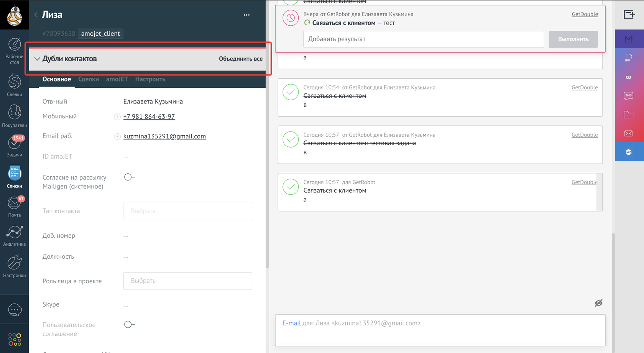Click Объединить все button
This screenshot has height=353, width=644.
241,59
